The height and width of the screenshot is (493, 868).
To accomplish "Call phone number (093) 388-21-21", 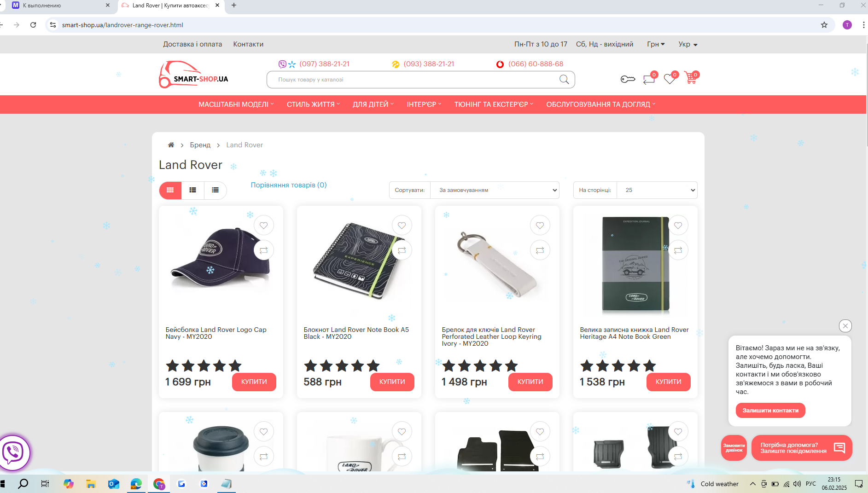I will click(429, 64).
